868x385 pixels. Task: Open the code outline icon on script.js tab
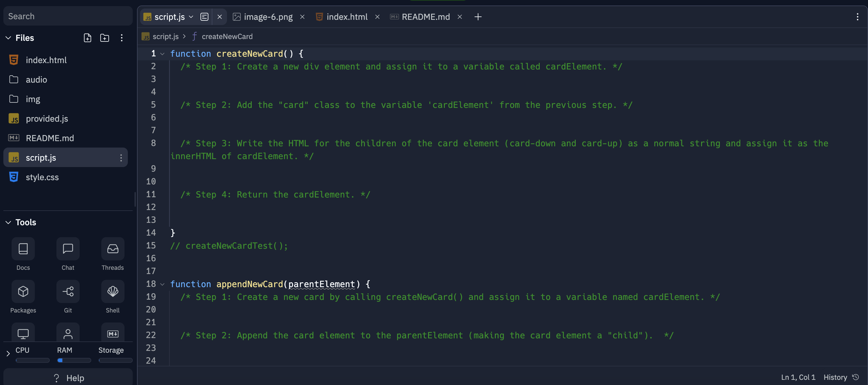tap(204, 16)
